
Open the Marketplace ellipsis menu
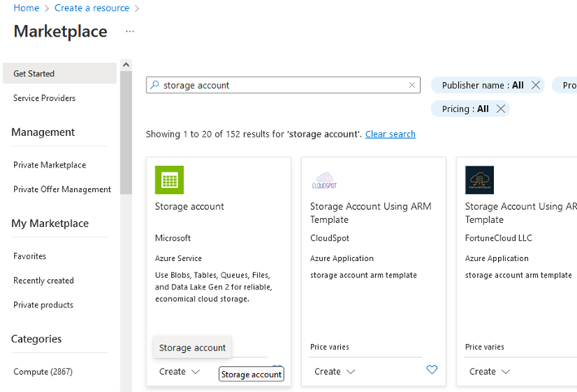click(129, 31)
